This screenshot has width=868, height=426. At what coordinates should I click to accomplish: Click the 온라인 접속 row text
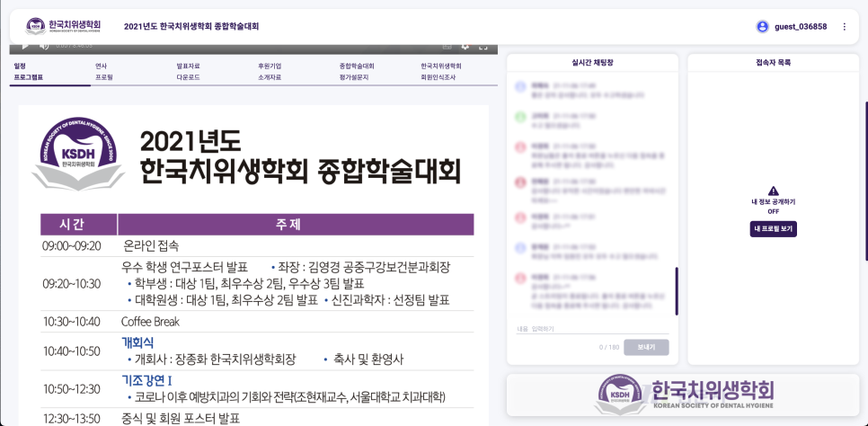click(x=151, y=246)
